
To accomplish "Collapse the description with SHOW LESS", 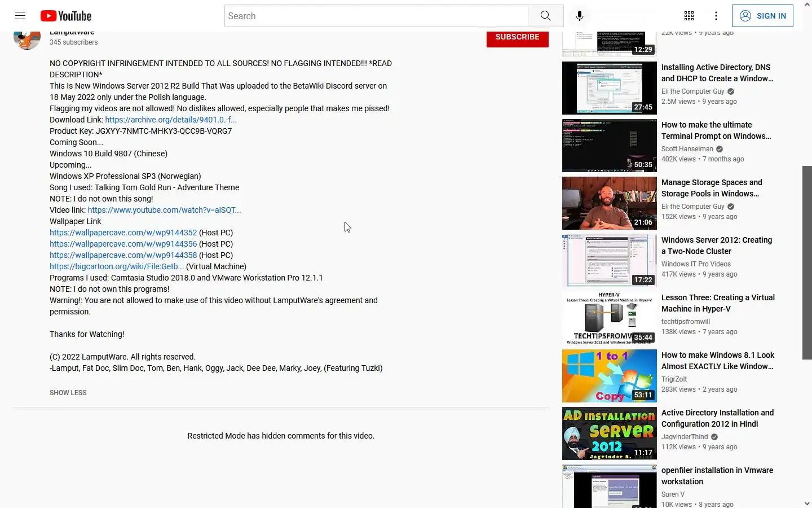I will 68,393.
